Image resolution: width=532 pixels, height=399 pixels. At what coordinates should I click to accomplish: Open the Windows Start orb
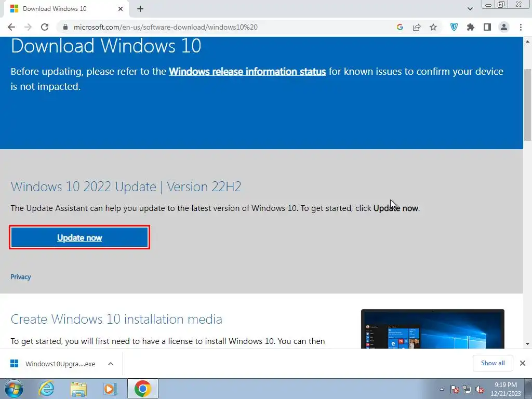pos(14,389)
